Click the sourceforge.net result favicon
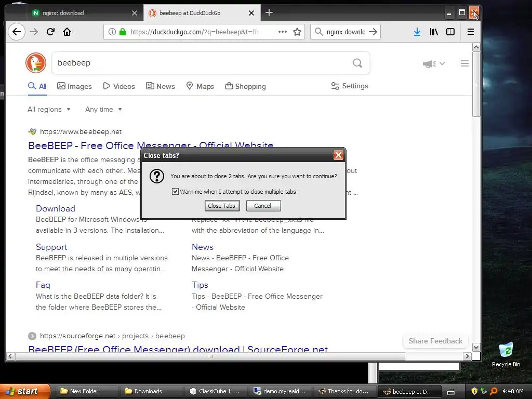Screen dimensions: 532x399 tap(32, 336)
